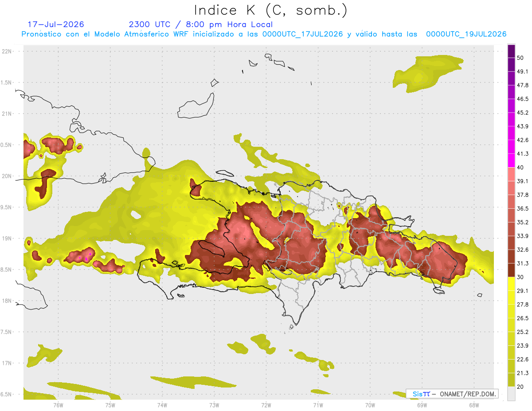
Task: Click the longitude axis label "70W"
Action: pyautogui.click(x=370, y=405)
